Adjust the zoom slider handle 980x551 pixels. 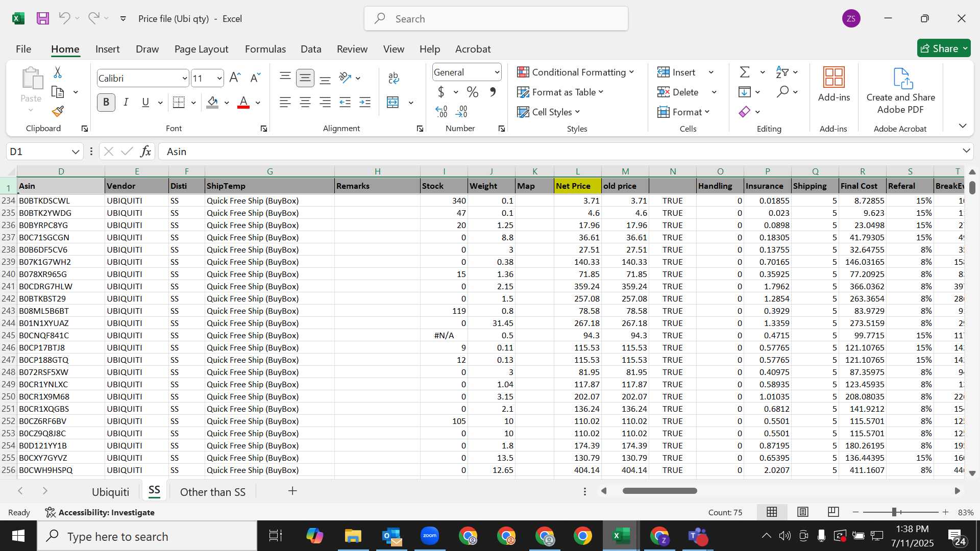point(894,512)
